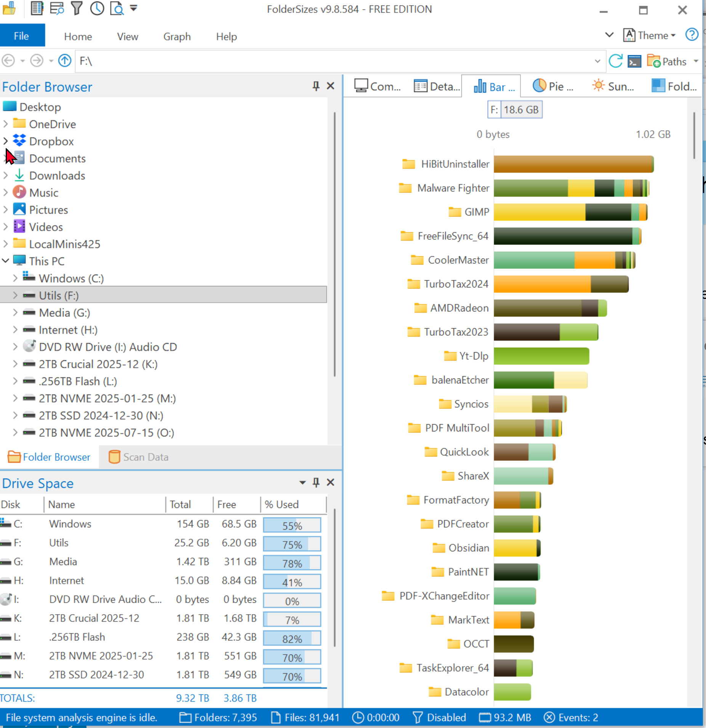Screen dimensions: 706x728
Task: Click the HiBitUninstaller size bar
Action: (573, 164)
